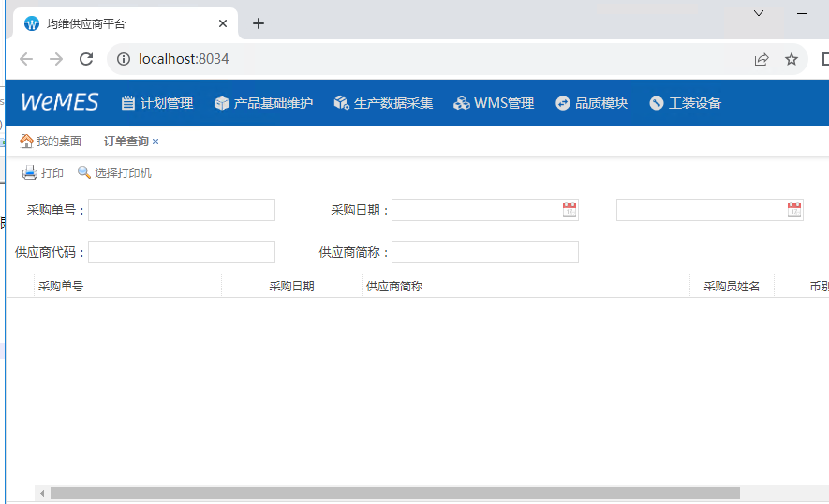Reload the page with browser refresh icon
This screenshot has width=829, height=504.
(x=86, y=59)
